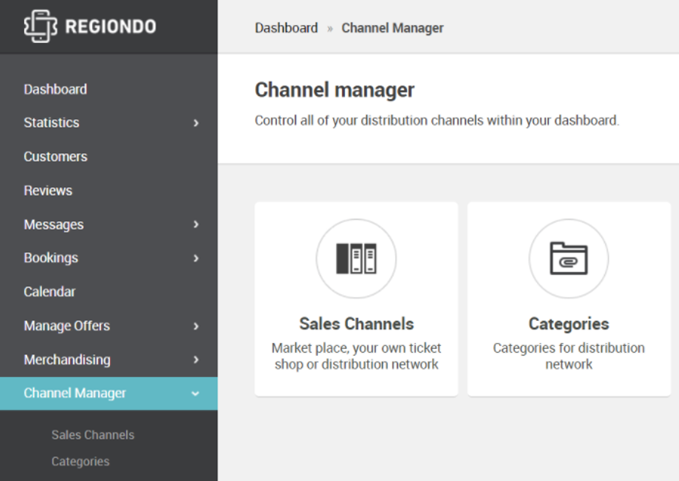Go to Dashboard in the sidebar
The width and height of the screenshot is (679, 481).
(x=55, y=89)
